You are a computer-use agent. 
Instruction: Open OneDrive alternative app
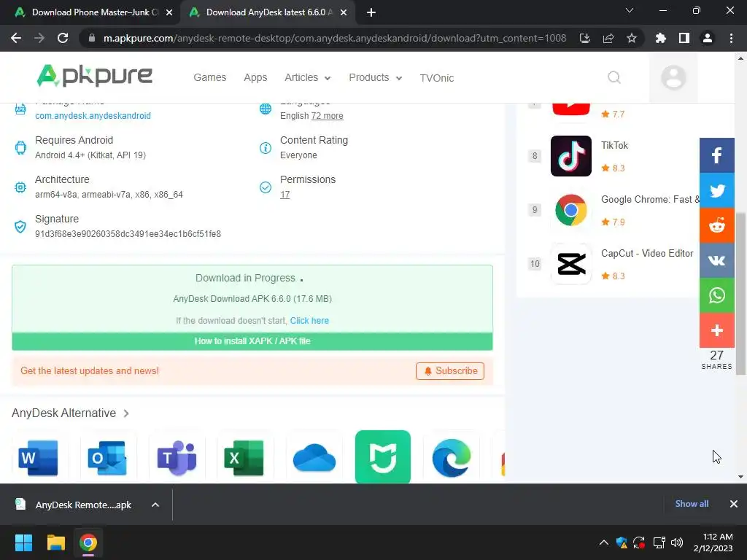click(314, 458)
